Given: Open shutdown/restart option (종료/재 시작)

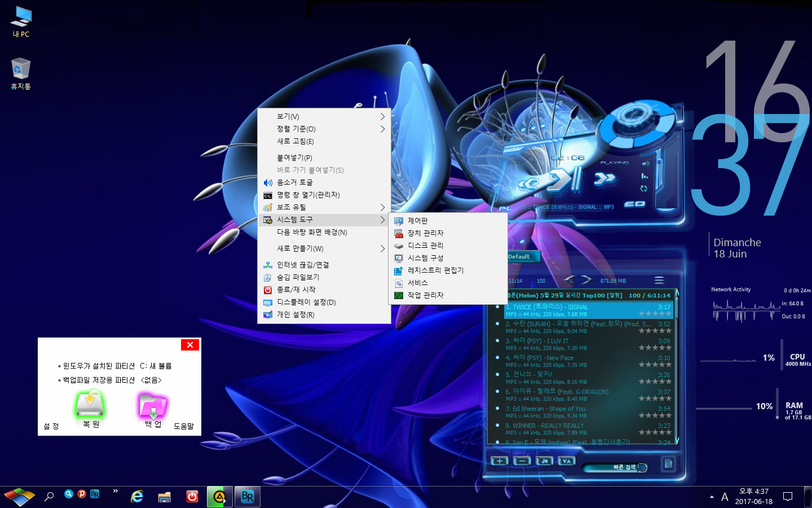Looking at the screenshot, I should pos(324,290).
